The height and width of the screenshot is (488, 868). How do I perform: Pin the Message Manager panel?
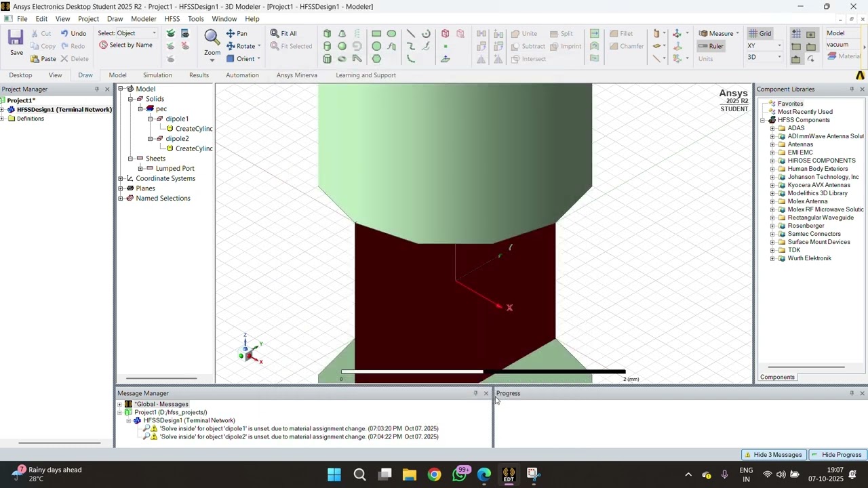(x=475, y=393)
